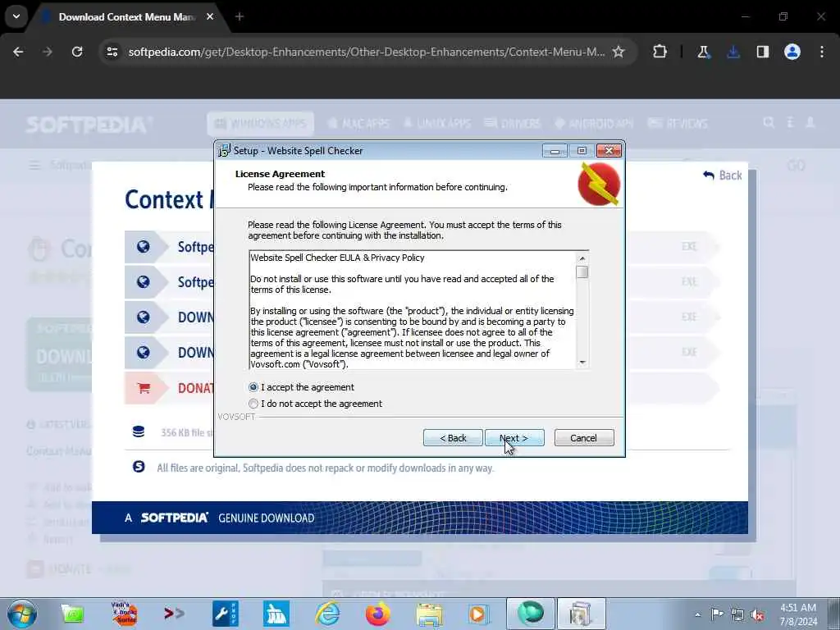
Task: Open Android APK in Softpedia navigation
Action: [x=594, y=124]
